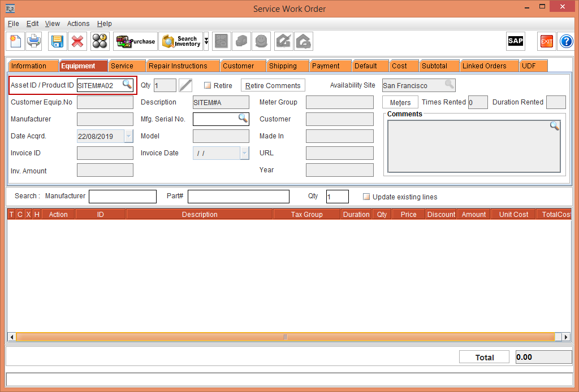Enable the Retire checkbox

208,86
